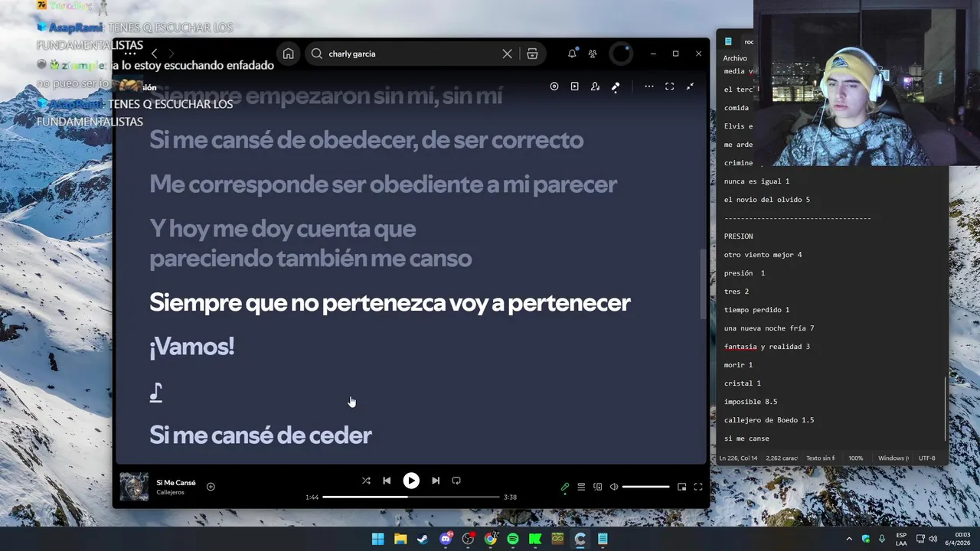Screen dimensions: 980x551
Task: Open the Callejeros artist link
Action: point(170,493)
